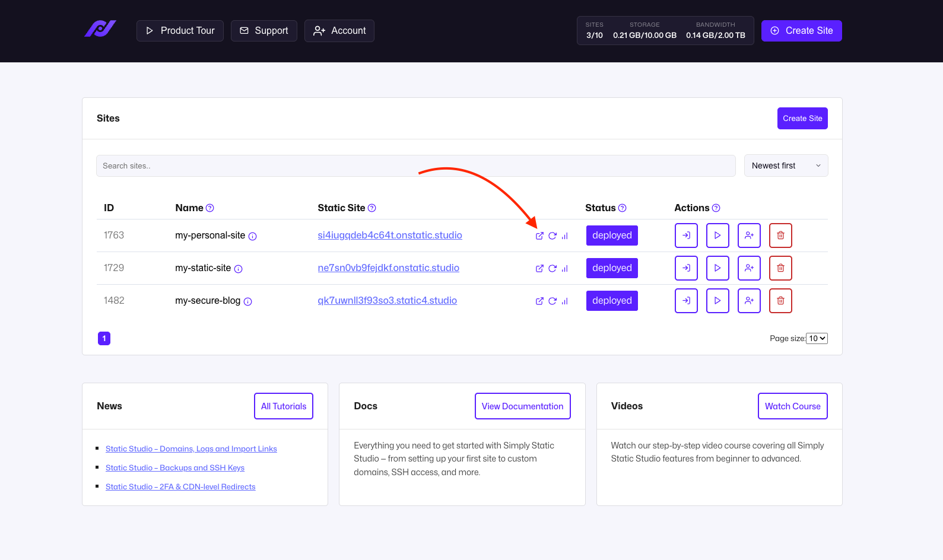Open 2FA & CDN-level Redirects article

[180, 487]
